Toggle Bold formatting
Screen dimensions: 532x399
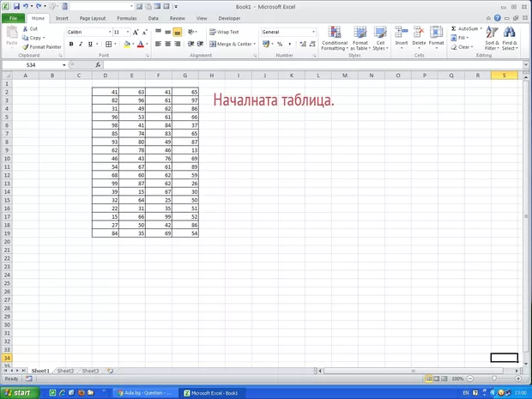pos(71,44)
